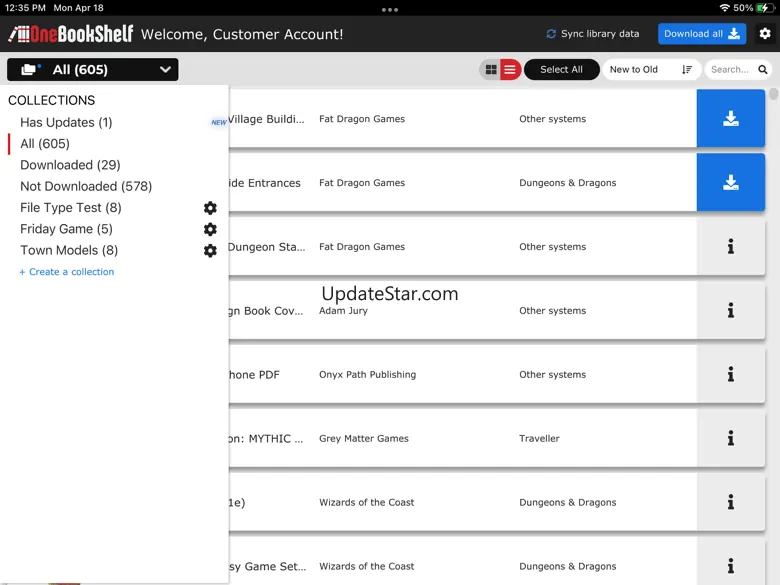Open the New to Old sort dropdown

point(651,70)
